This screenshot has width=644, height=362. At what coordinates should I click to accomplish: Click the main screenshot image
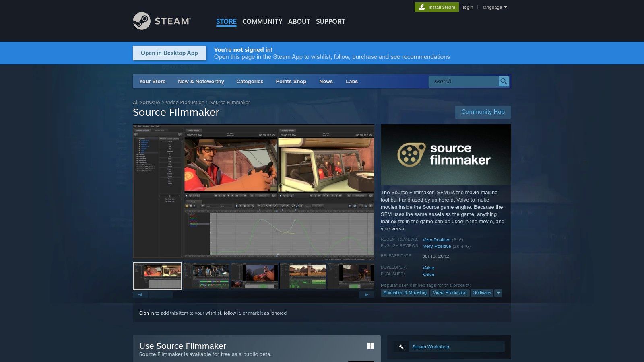click(254, 191)
